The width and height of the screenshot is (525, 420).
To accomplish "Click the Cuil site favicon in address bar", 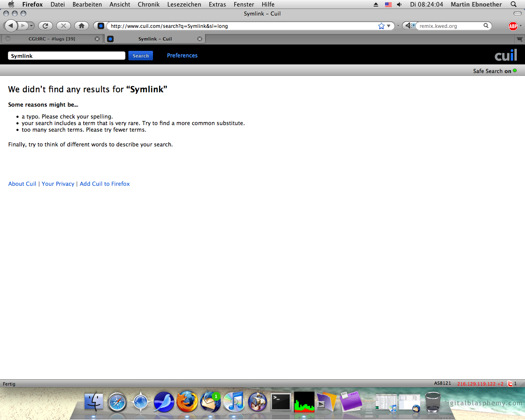I will coord(100,26).
